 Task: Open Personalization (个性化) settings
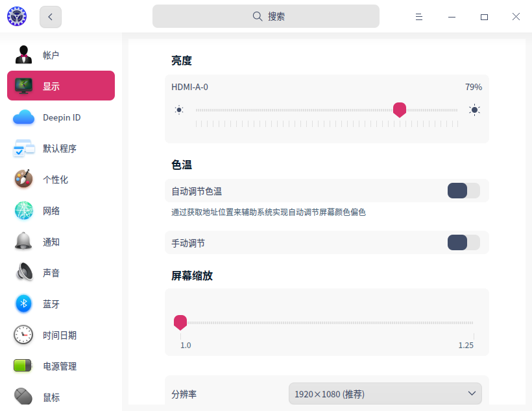click(x=61, y=180)
